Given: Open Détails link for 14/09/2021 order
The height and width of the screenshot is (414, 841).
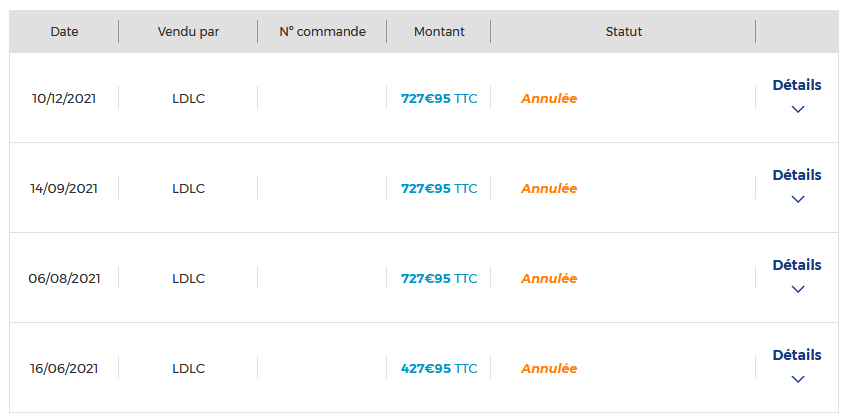Looking at the screenshot, I should pyautogui.click(x=797, y=175).
